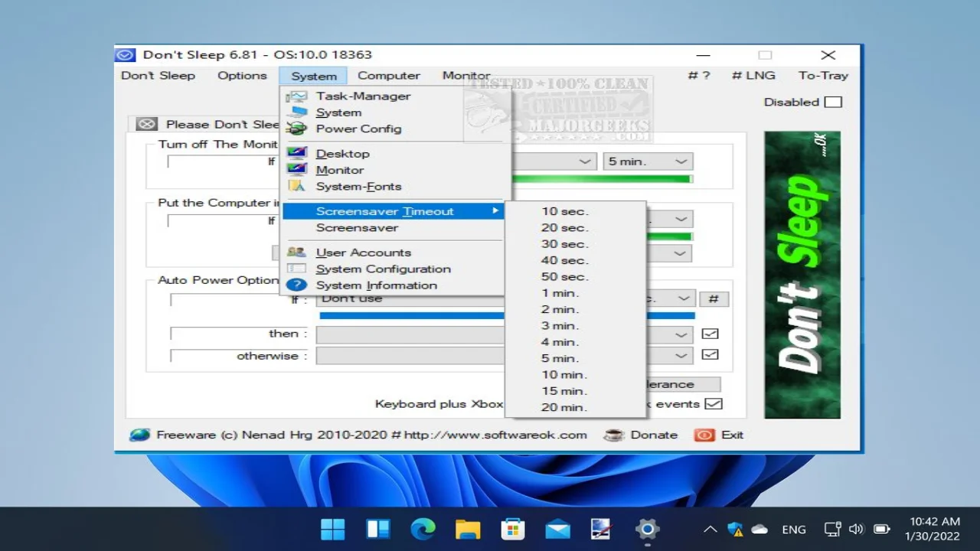980x551 pixels.
Task: Click the green Put the Computer progress bar
Action: point(670,237)
